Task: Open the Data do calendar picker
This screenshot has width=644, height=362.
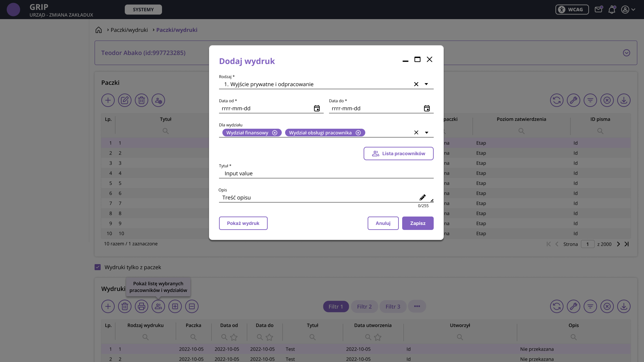Action: 427,108
